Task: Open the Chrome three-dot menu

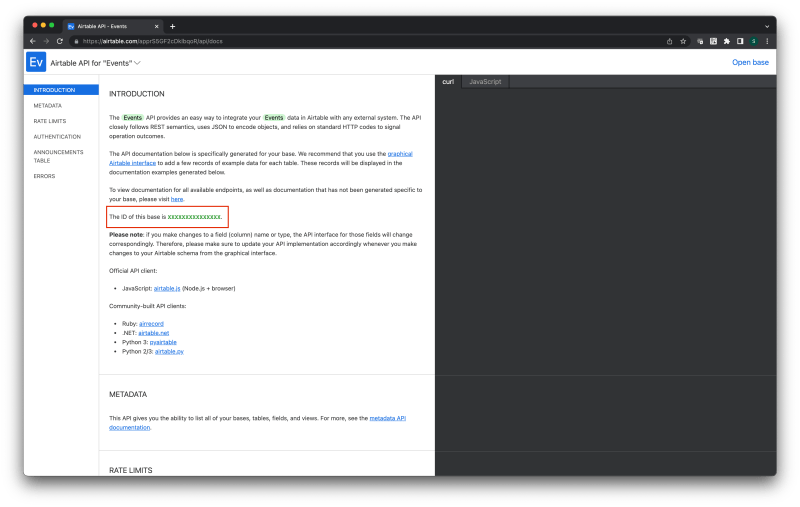Action: [767, 41]
